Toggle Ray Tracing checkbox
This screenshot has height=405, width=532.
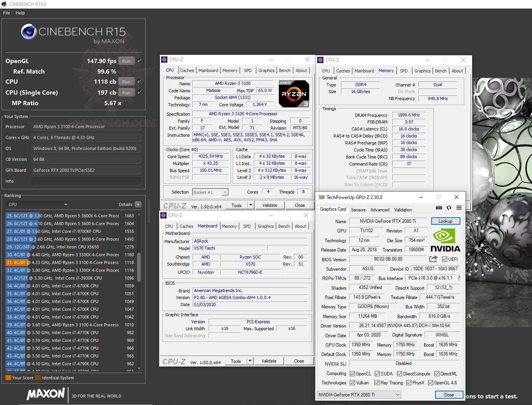click(377, 383)
